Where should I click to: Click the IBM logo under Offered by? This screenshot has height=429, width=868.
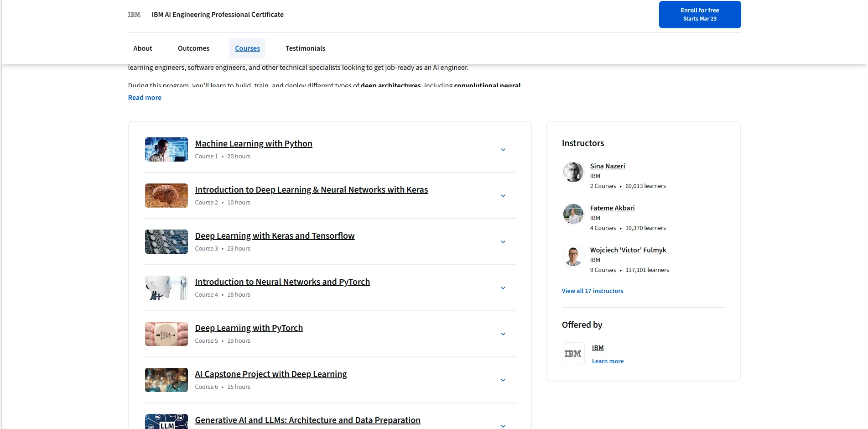click(x=573, y=354)
